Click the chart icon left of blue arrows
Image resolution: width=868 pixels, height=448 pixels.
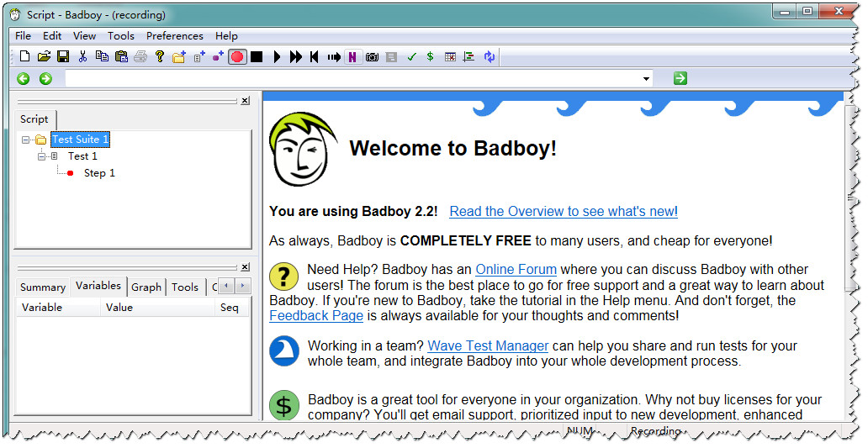tap(468, 56)
